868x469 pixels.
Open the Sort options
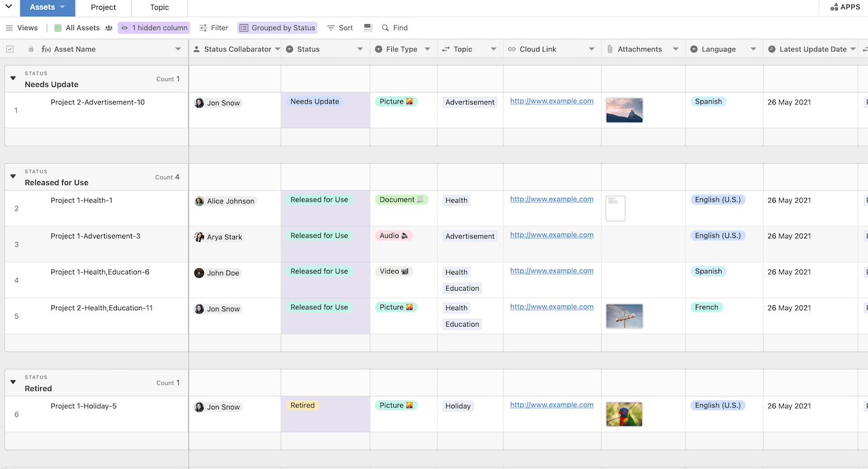[x=340, y=28]
